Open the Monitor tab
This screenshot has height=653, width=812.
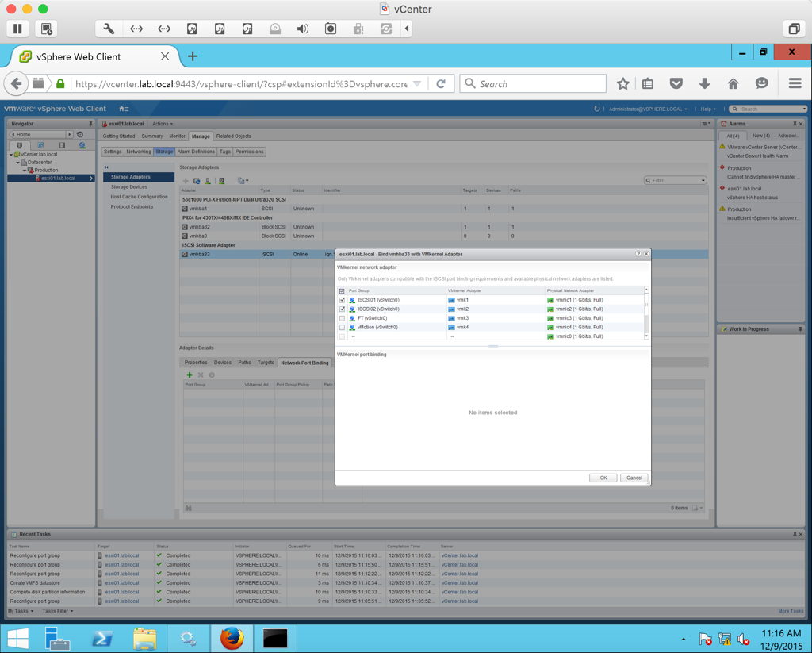tap(177, 136)
